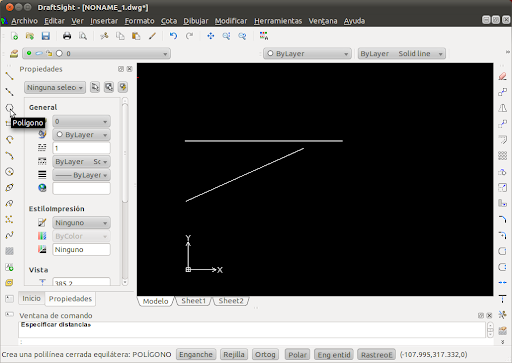The height and width of the screenshot is (363, 512).
Task: Activate the Pan tool with blue arrows
Action: [x=210, y=36]
